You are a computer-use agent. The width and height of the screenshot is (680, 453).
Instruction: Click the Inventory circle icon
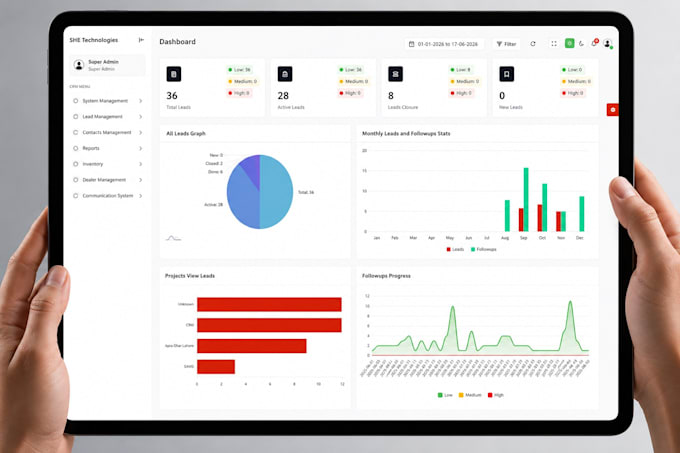pyautogui.click(x=75, y=164)
